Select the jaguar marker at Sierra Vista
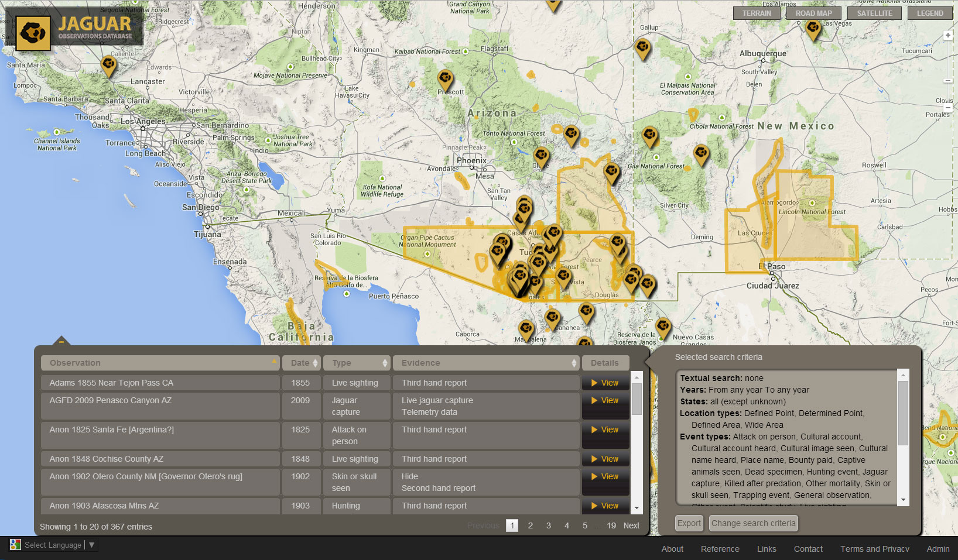The height and width of the screenshot is (560, 958). tap(564, 277)
